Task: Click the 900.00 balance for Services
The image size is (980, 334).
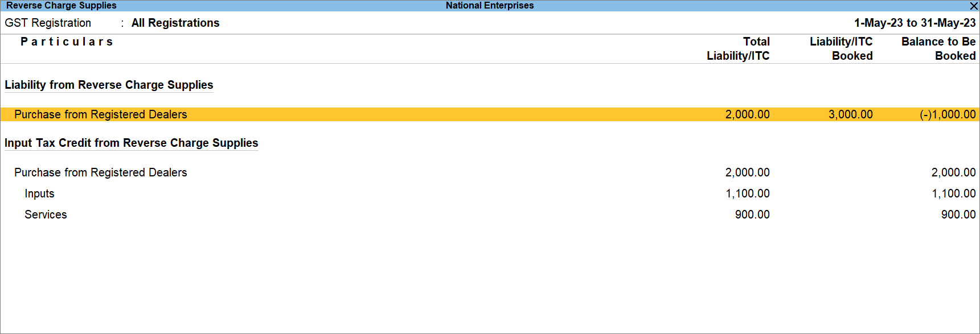Action: (958, 215)
